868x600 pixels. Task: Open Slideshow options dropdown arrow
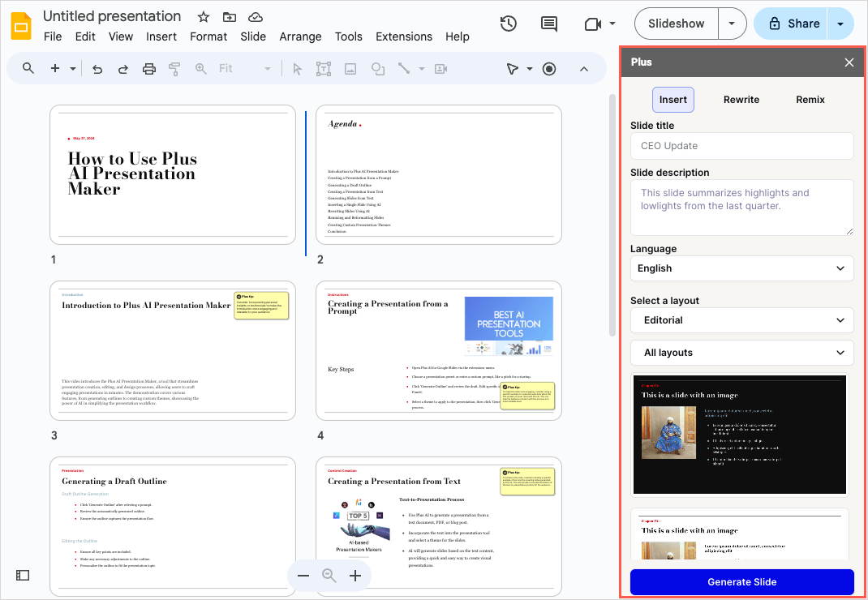(732, 24)
